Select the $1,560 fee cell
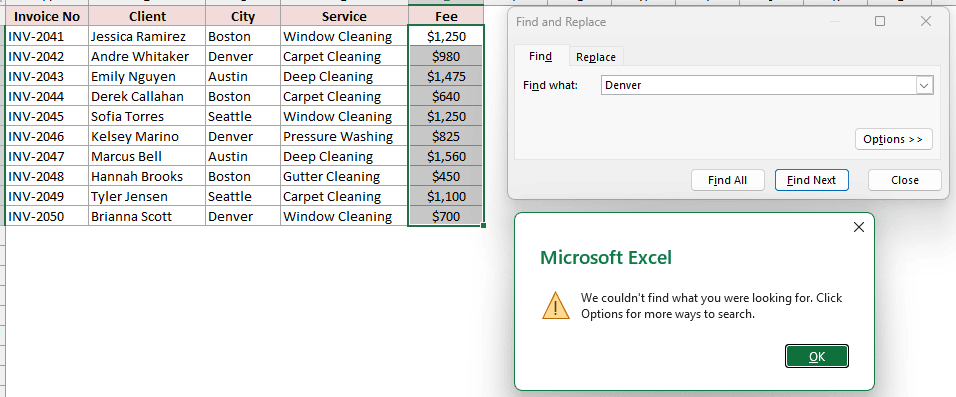Viewport: 956px width, 397px height. pos(446,157)
